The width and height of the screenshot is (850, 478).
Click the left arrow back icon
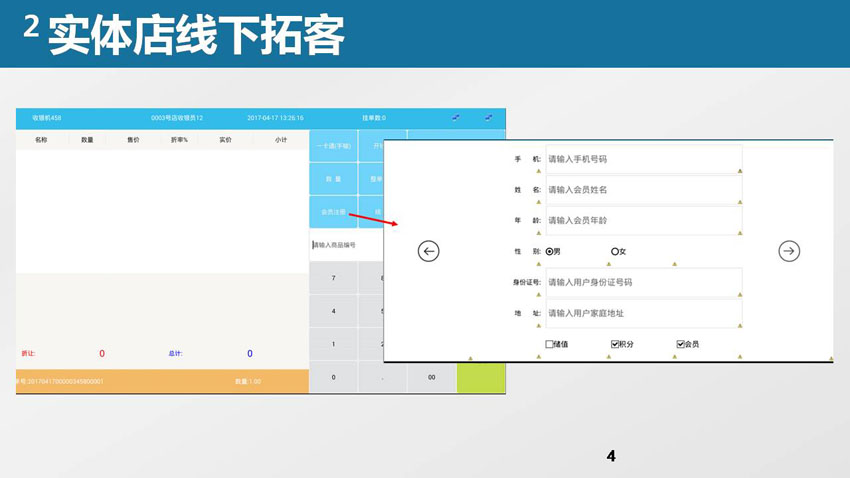coord(429,252)
